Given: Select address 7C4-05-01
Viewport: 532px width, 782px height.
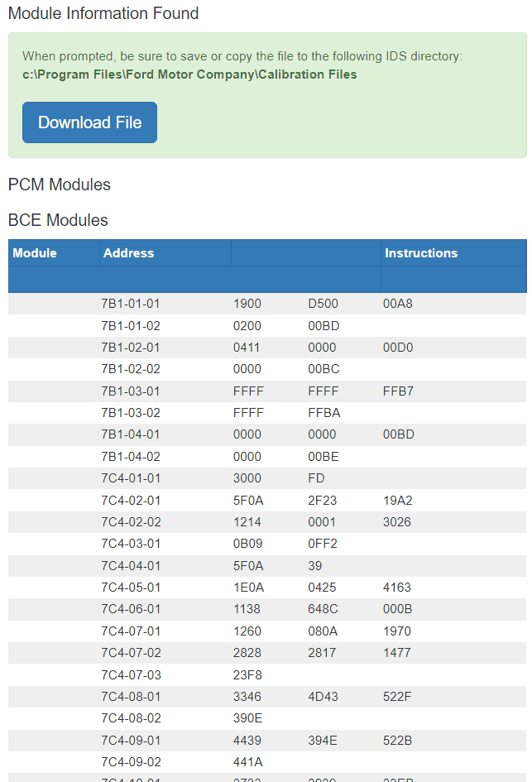Looking at the screenshot, I should click(131, 588).
